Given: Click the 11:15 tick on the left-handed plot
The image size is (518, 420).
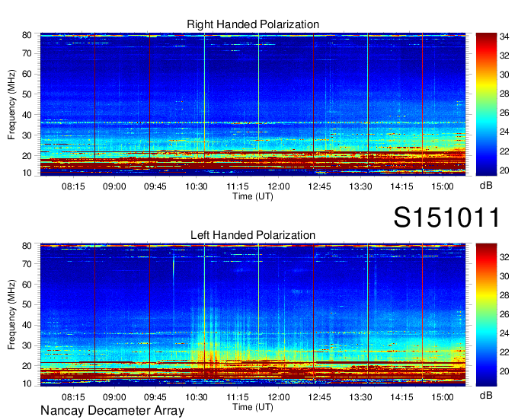Looking at the screenshot, I should click(x=238, y=397).
